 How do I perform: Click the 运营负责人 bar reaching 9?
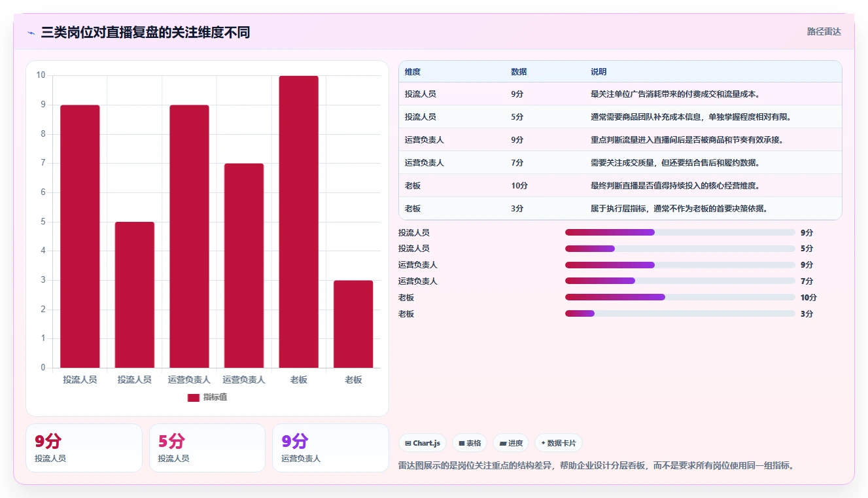tap(189, 236)
